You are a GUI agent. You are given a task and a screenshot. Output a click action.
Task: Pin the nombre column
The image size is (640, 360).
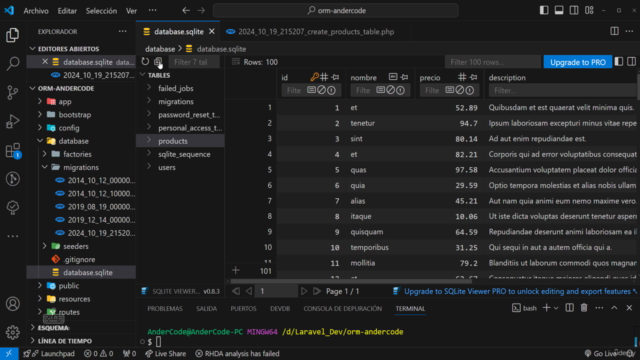click(x=404, y=77)
